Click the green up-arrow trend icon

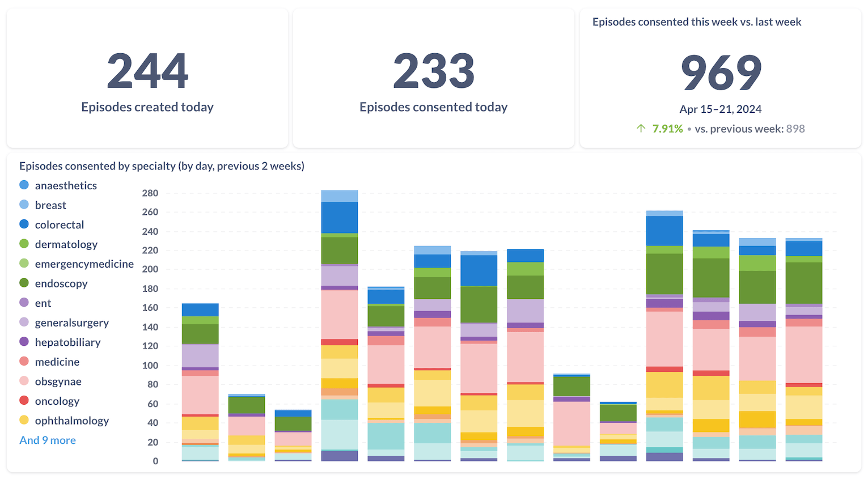click(x=641, y=128)
